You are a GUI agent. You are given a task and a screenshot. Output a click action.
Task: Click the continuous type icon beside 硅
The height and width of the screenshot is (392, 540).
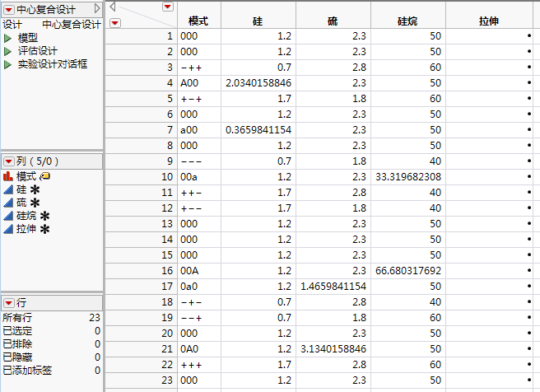tap(9, 189)
